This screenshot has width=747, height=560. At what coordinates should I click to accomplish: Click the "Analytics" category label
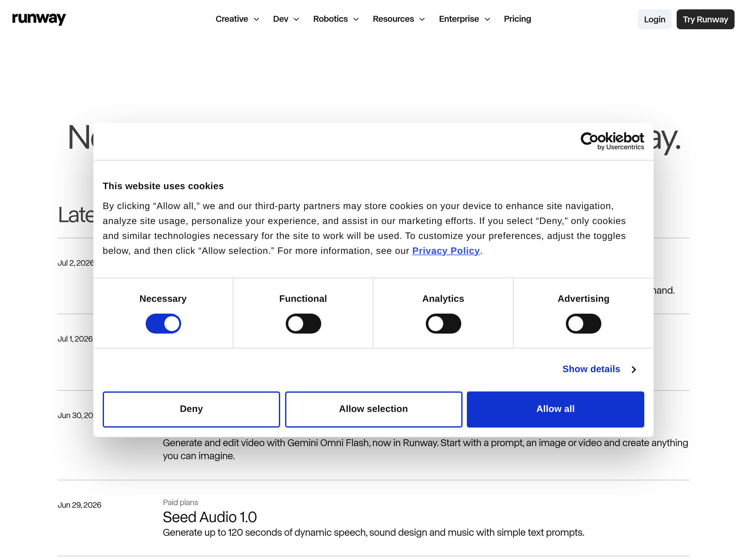click(443, 299)
